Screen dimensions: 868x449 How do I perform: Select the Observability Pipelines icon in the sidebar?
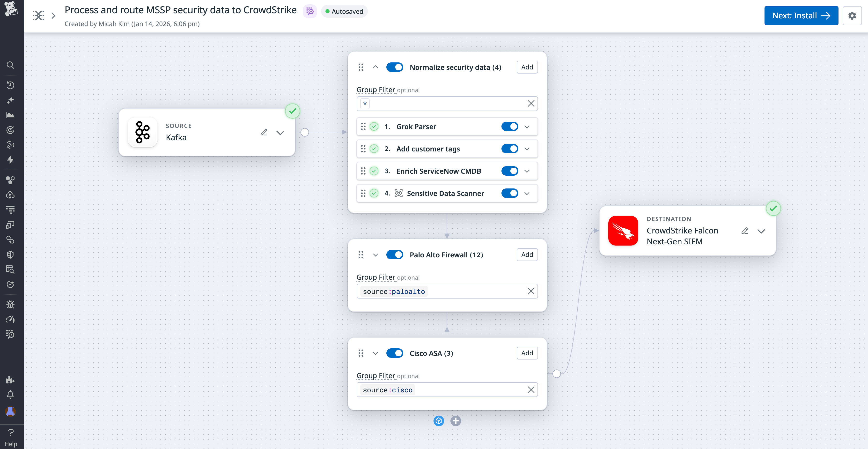(10, 334)
